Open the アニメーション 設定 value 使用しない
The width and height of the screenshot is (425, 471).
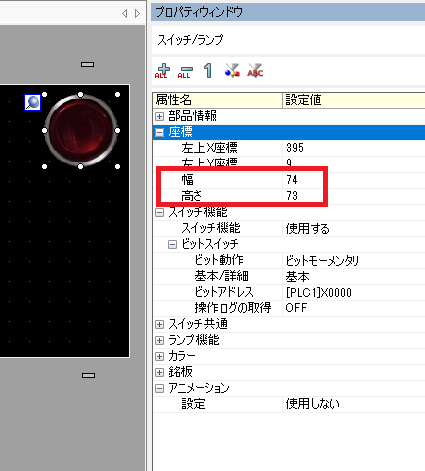pyautogui.click(x=313, y=404)
